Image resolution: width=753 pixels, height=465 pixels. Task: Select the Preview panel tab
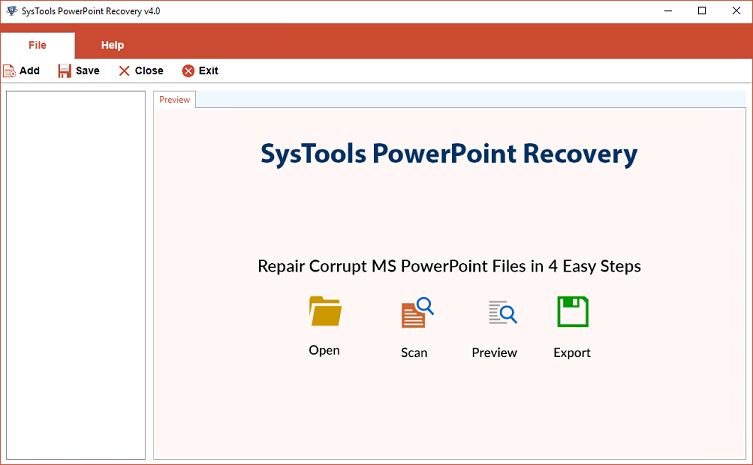[175, 99]
